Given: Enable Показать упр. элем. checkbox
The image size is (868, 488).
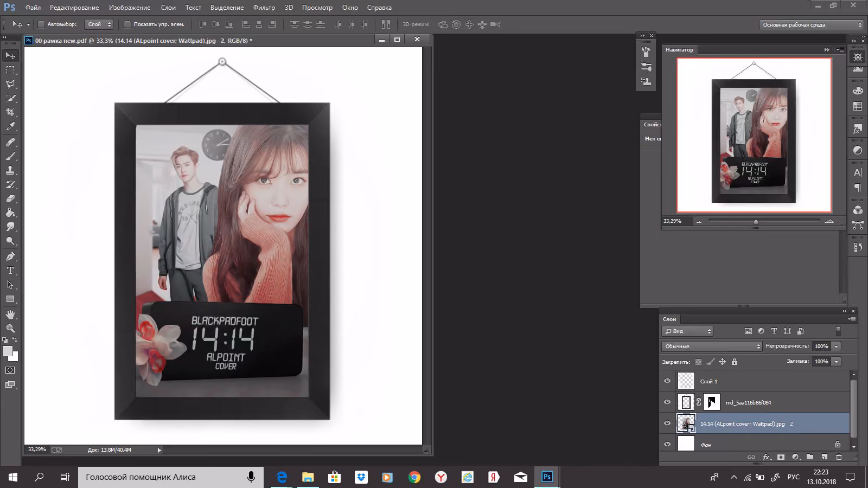Looking at the screenshot, I should [x=127, y=24].
